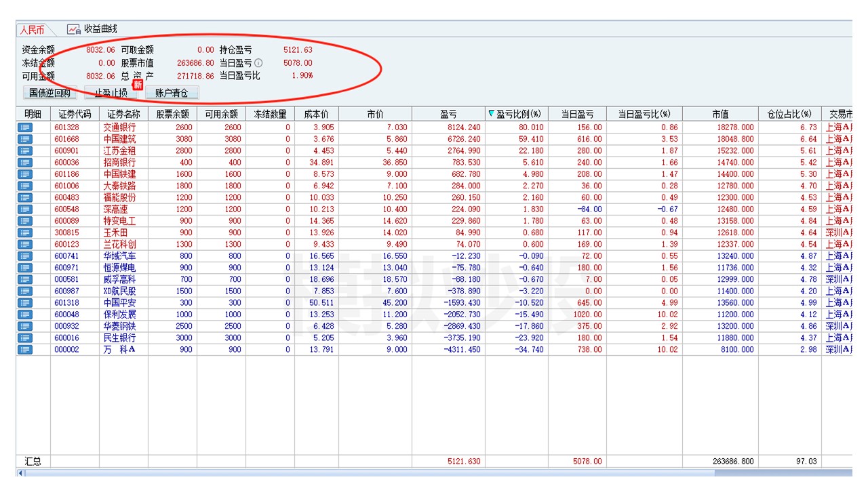Click the 账户清仓 button
The height and width of the screenshot is (488, 868).
click(x=172, y=93)
